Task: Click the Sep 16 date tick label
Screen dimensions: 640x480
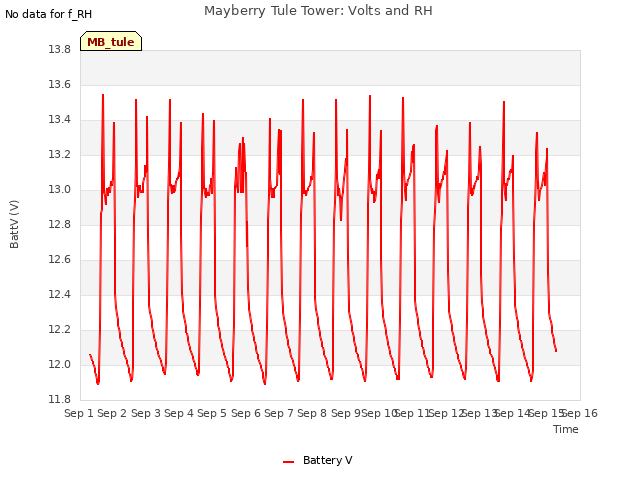Action: coord(580,413)
